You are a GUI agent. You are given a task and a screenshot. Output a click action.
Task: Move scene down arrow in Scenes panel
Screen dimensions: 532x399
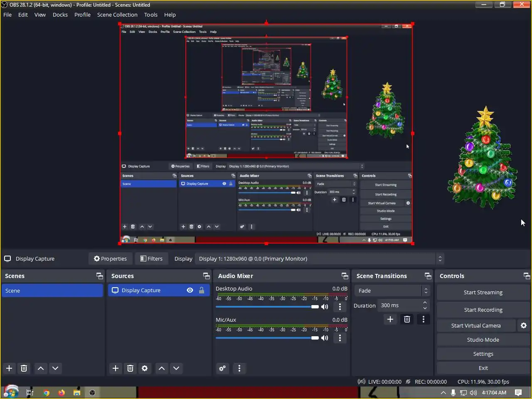pos(55,368)
